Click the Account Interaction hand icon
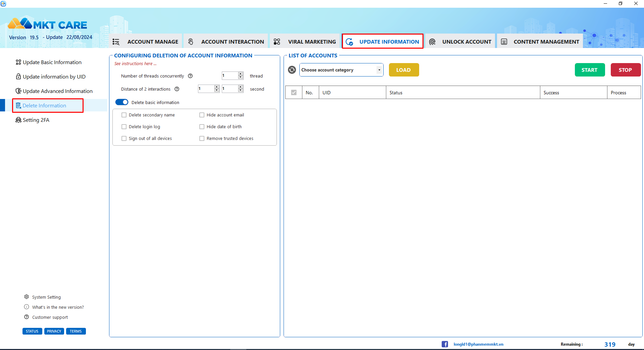This screenshot has height=350, width=644. (x=191, y=42)
